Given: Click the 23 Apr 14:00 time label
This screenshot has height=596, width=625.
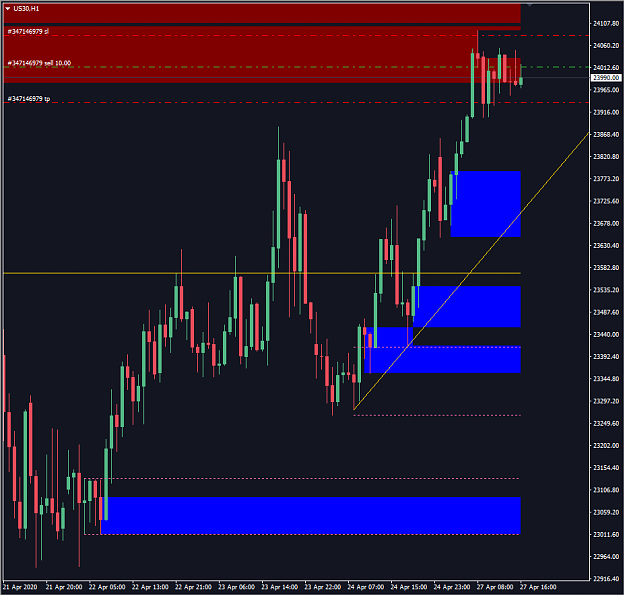Looking at the screenshot, I should 279,588.
